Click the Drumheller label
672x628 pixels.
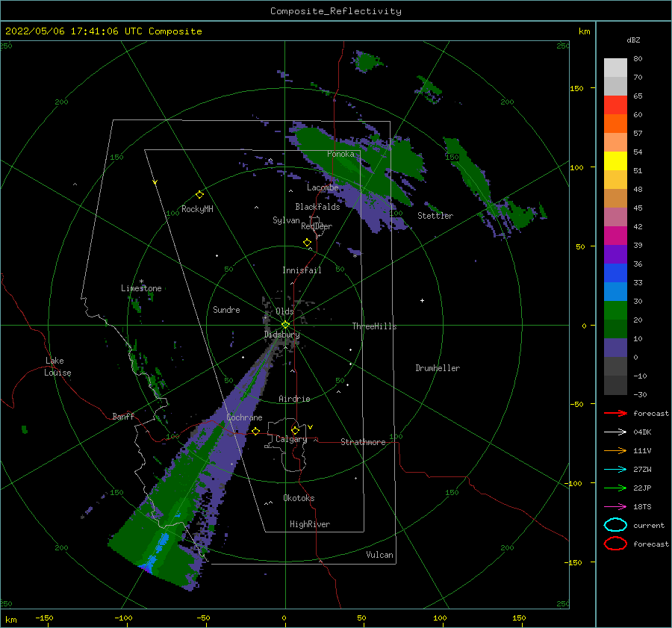click(438, 368)
